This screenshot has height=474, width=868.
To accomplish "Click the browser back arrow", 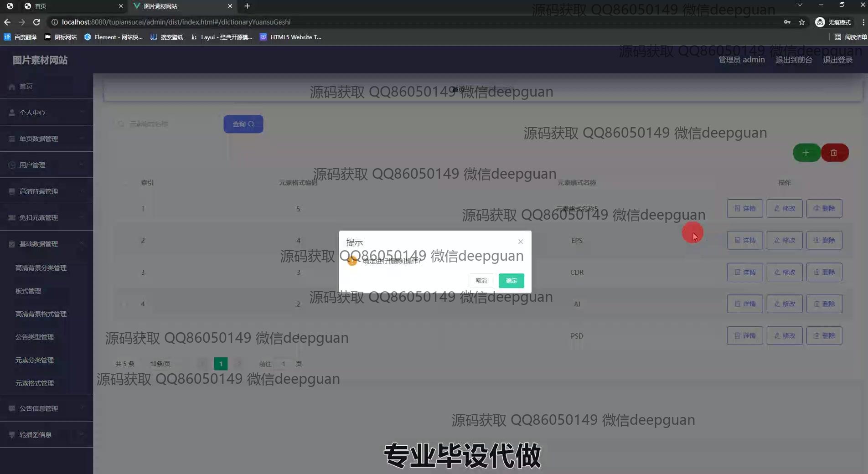I will 7,22.
